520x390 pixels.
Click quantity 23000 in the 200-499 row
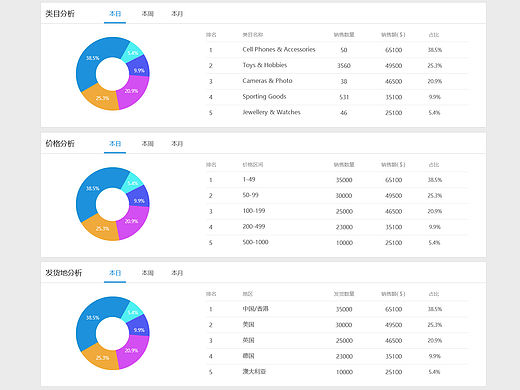tap(344, 227)
